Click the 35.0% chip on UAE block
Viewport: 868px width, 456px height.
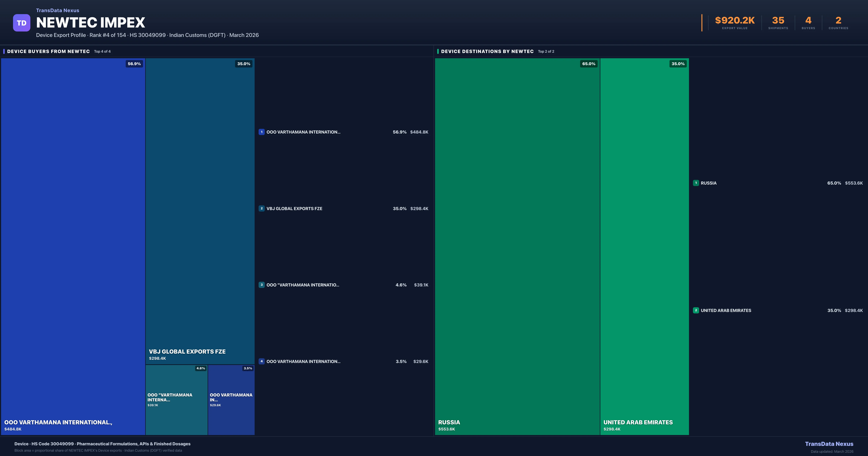(x=677, y=63)
